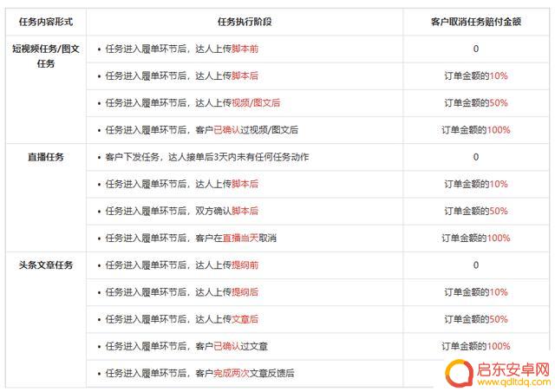The image size is (555, 392).
Task: Click the 0 amount for 达人上传提纲前
Action: click(x=476, y=265)
